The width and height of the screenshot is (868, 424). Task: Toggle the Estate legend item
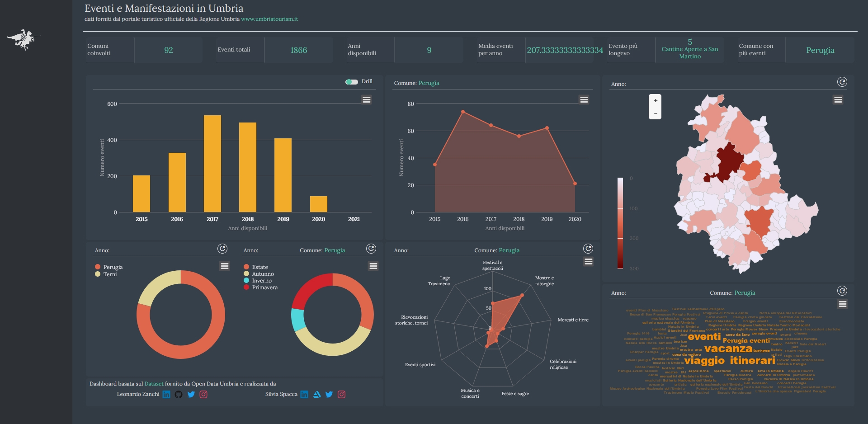click(x=255, y=267)
